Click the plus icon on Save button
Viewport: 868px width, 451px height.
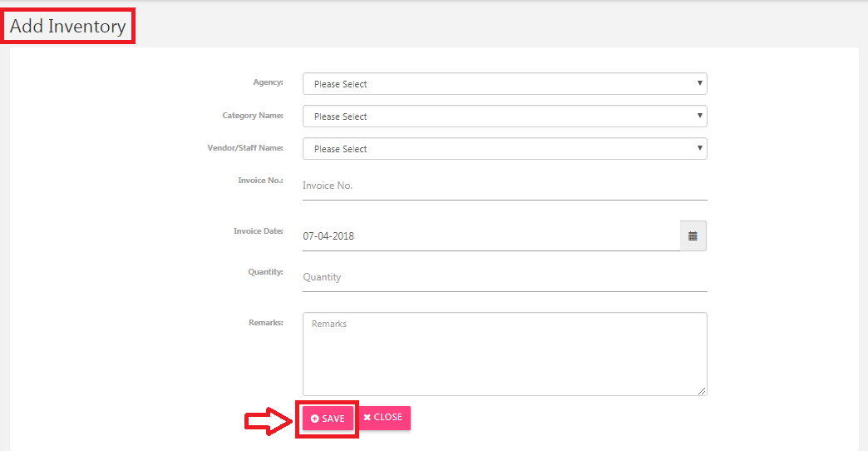click(x=315, y=419)
